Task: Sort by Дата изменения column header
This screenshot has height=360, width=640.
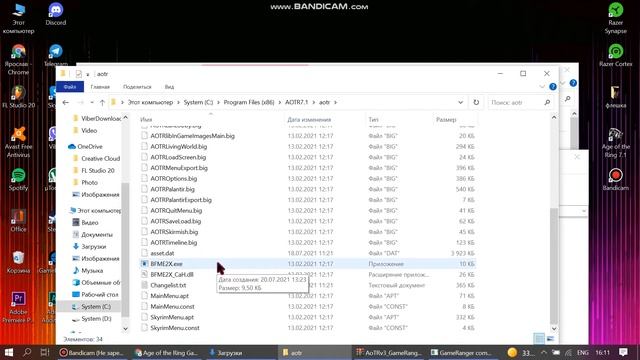Action: [309, 120]
